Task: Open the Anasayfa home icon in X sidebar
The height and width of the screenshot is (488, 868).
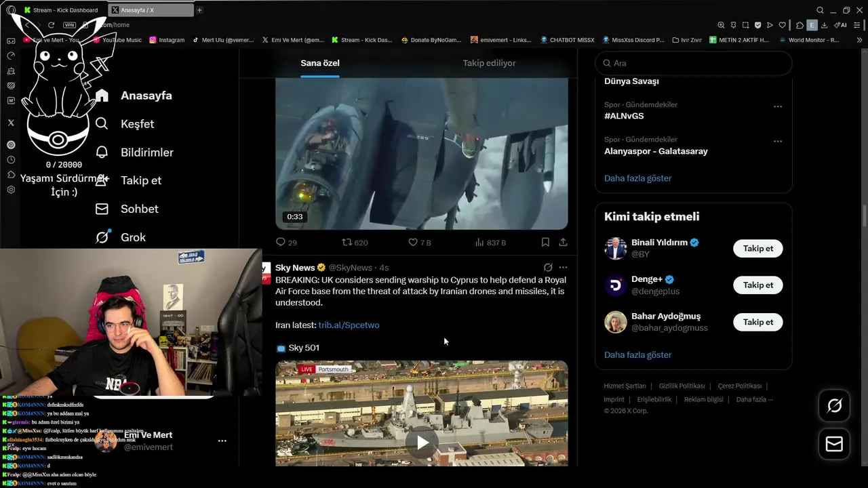Action: coord(102,96)
